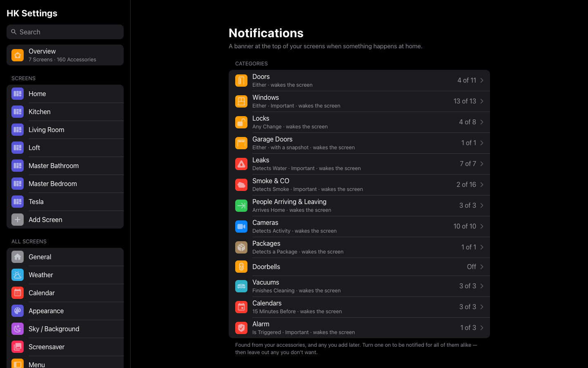Open Smoke & CO chevron beside 2 of 16
Image resolution: width=588 pixels, height=368 pixels.
point(482,185)
